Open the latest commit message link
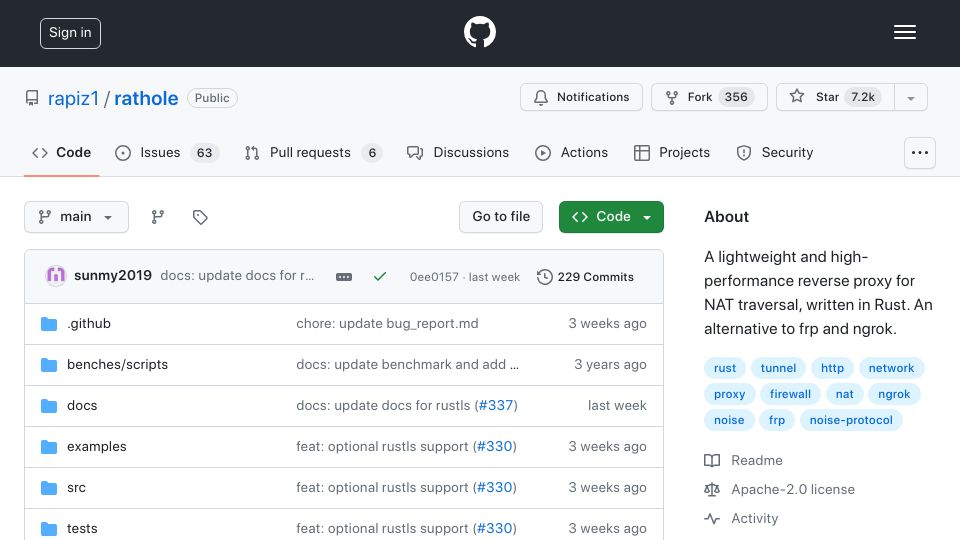 click(237, 276)
